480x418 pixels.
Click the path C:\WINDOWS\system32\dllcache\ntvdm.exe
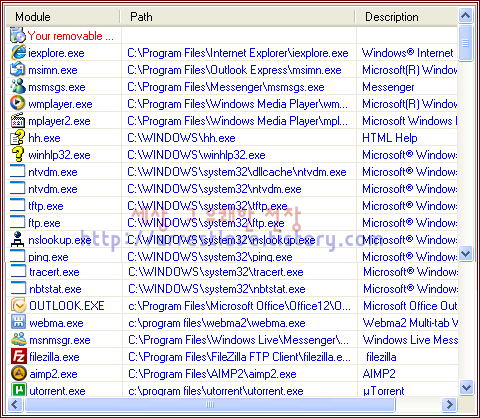tap(237, 172)
